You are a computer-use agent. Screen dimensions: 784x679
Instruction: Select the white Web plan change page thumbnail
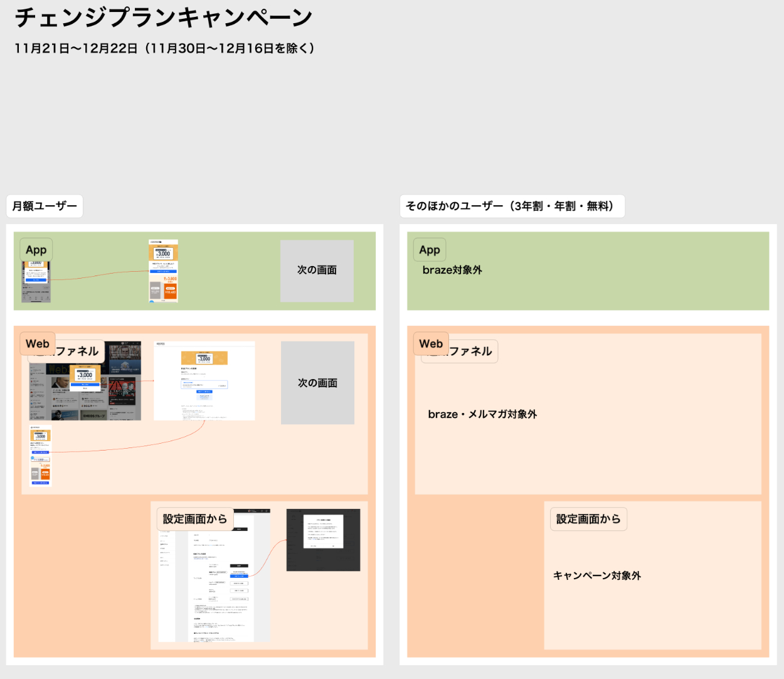[204, 381]
